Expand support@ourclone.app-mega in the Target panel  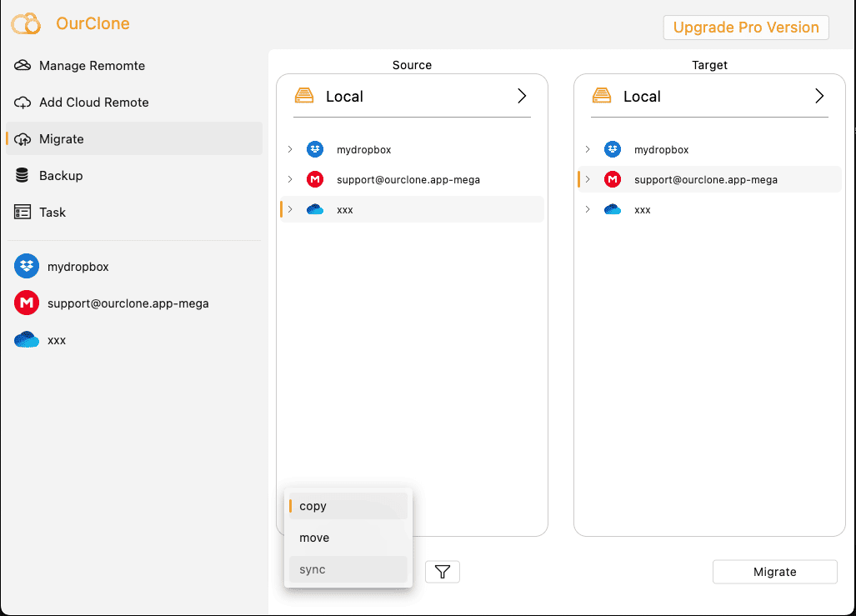point(588,179)
